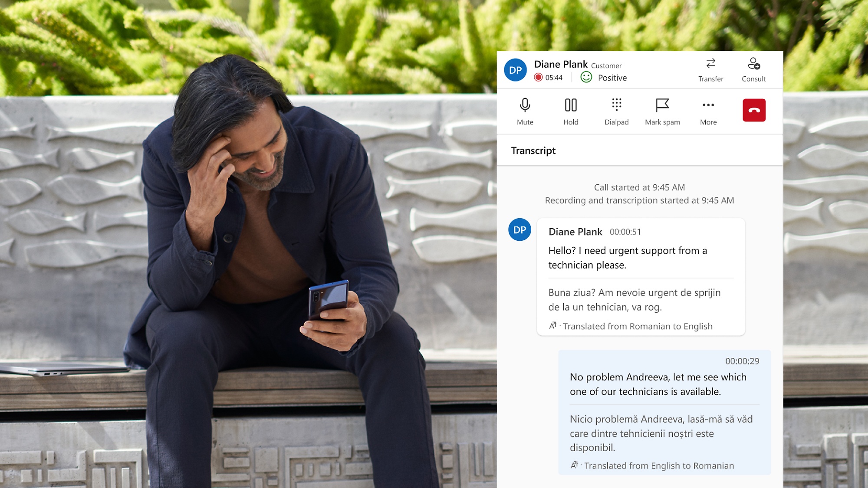The height and width of the screenshot is (488, 868).
Task: Toggle recording status in call header
Action: 538,78
